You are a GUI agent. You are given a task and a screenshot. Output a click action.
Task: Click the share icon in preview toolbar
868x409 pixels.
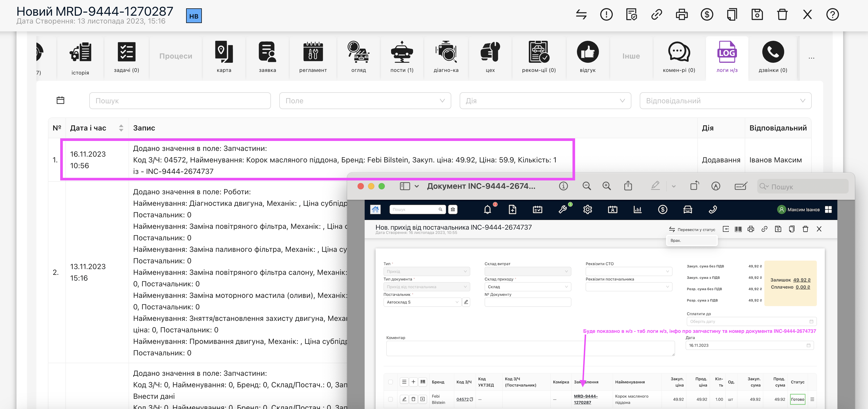point(628,186)
